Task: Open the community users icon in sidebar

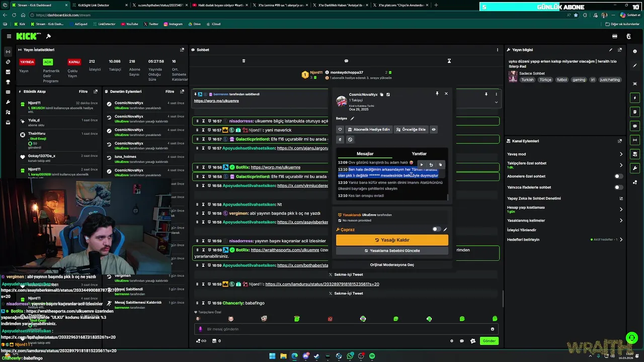Action: pyautogui.click(x=8, y=112)
